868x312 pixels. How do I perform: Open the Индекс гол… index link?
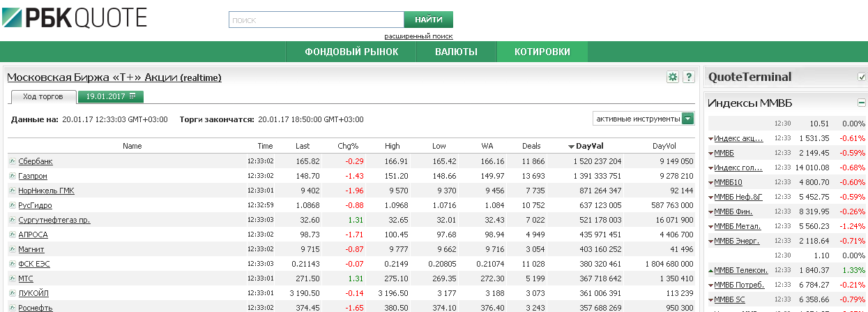739,168
